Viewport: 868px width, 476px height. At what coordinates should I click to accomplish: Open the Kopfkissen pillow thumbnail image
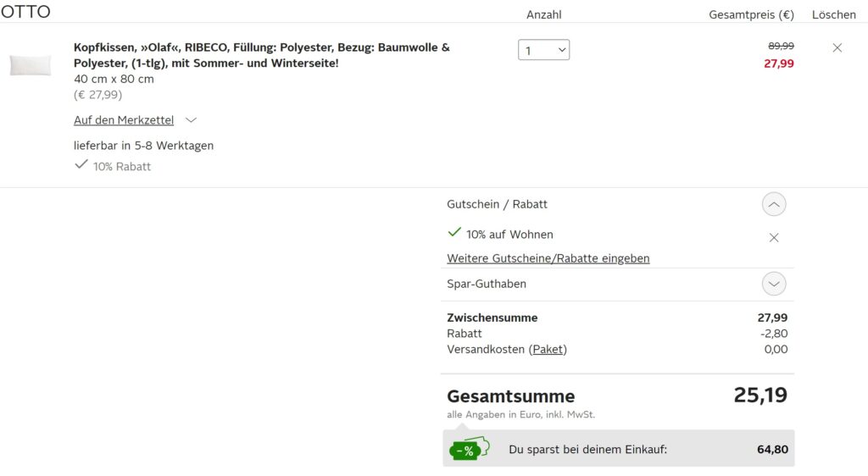pos(31,65)
